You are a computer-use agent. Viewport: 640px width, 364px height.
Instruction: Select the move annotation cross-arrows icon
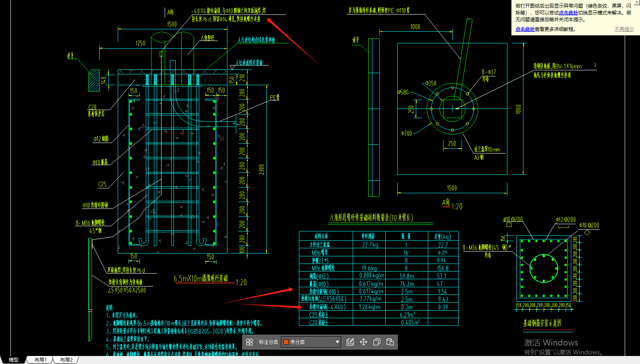pos(364,342)
